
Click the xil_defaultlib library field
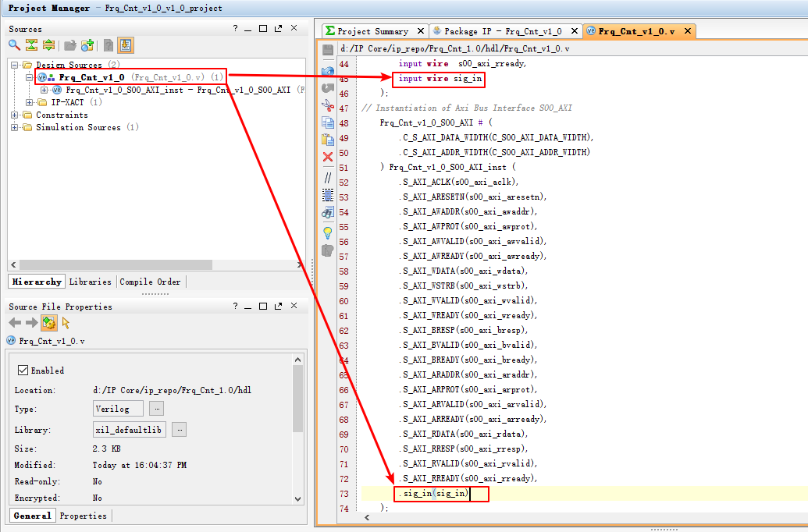click(130, 430)
